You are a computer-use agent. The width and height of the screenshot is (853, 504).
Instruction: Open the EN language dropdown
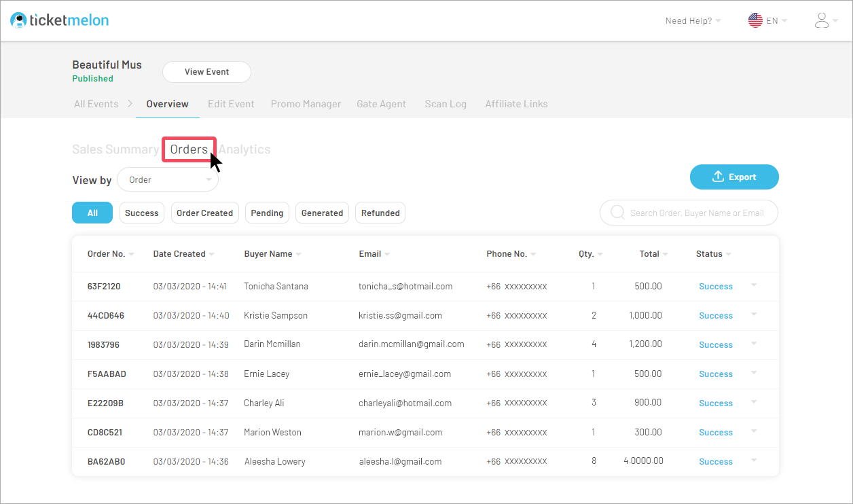777,21
